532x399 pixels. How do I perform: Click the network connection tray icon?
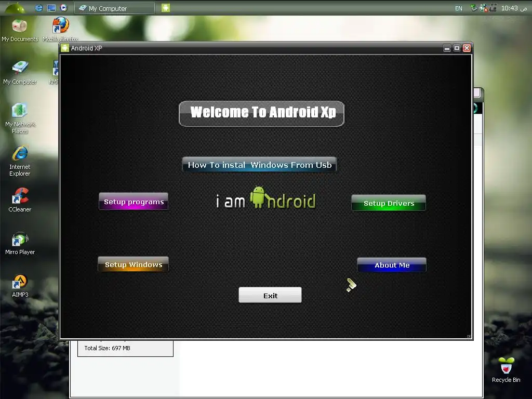coord(483,8)
